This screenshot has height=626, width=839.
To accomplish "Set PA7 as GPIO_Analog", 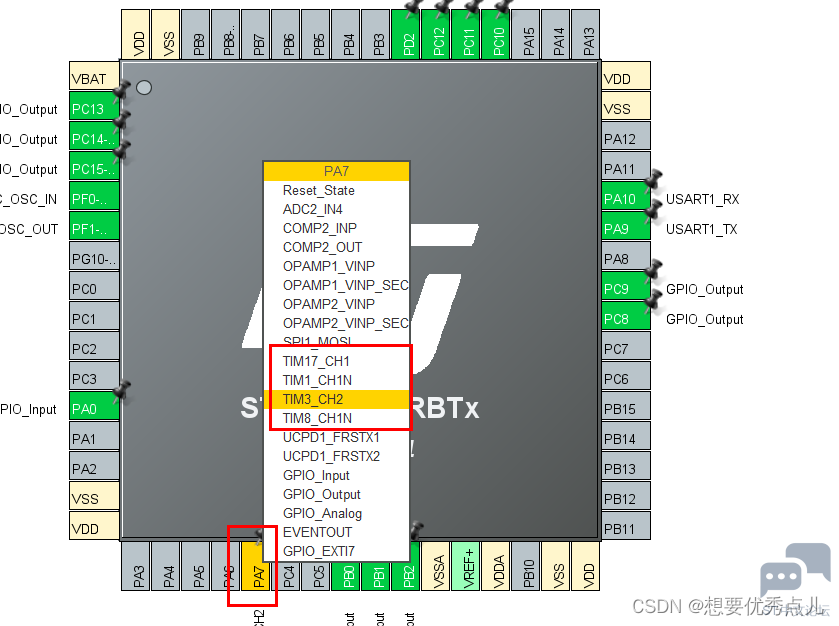I will [x=337, y=513].
